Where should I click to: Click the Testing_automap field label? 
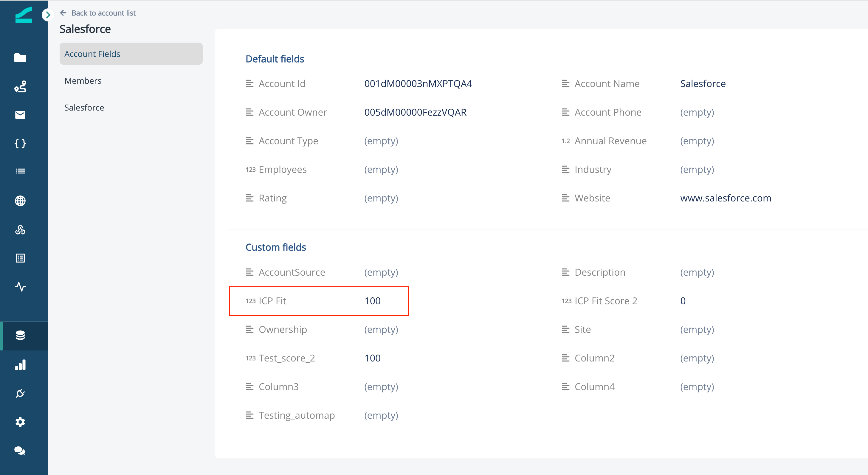click(297, 415)
